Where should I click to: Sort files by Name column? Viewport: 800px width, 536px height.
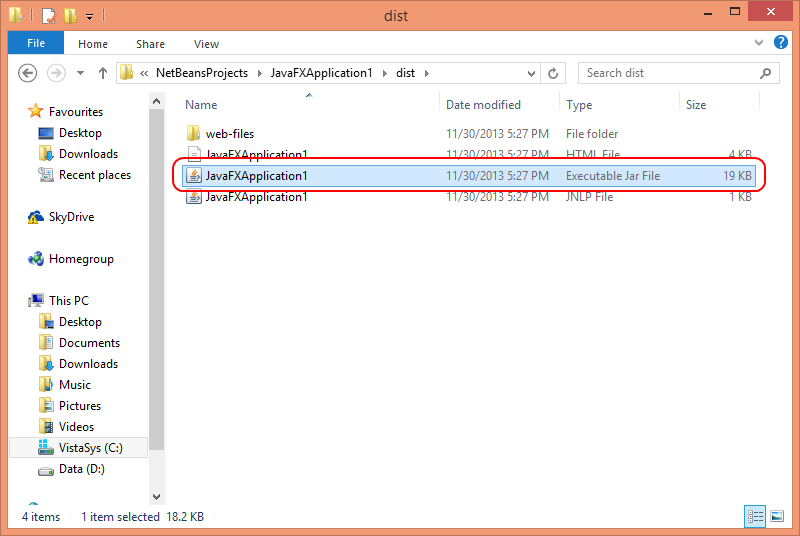[x=201, y=105]
